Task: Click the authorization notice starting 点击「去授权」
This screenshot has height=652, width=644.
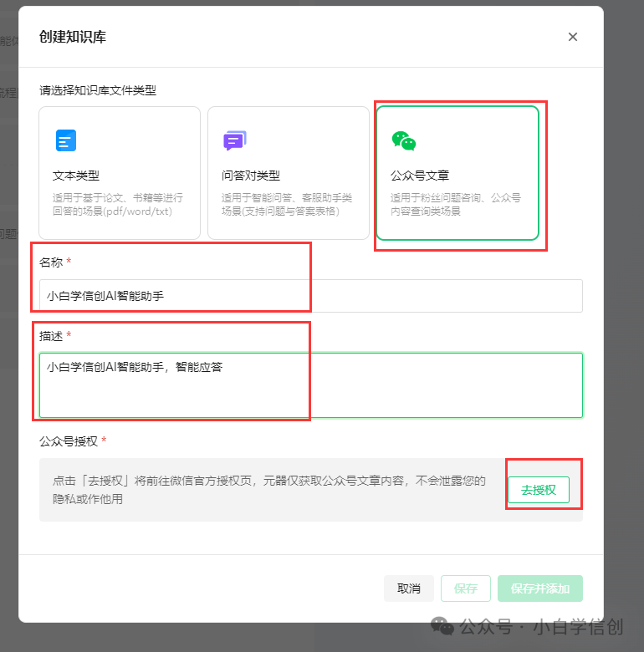Action: click(269, 490)
